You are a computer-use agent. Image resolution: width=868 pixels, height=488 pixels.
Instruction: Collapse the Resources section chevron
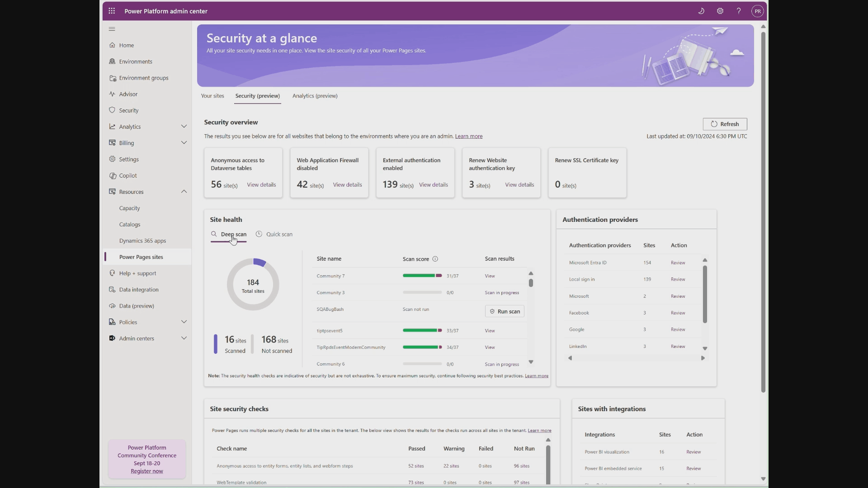click(x=184, y=192)
